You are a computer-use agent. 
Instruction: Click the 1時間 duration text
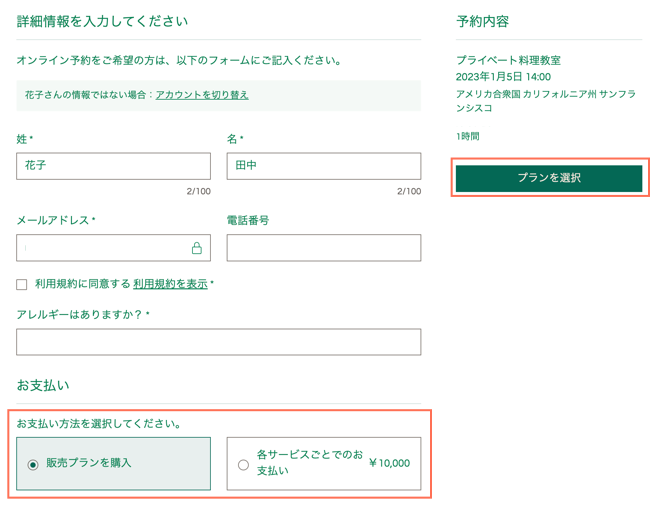tap(468, 136)
